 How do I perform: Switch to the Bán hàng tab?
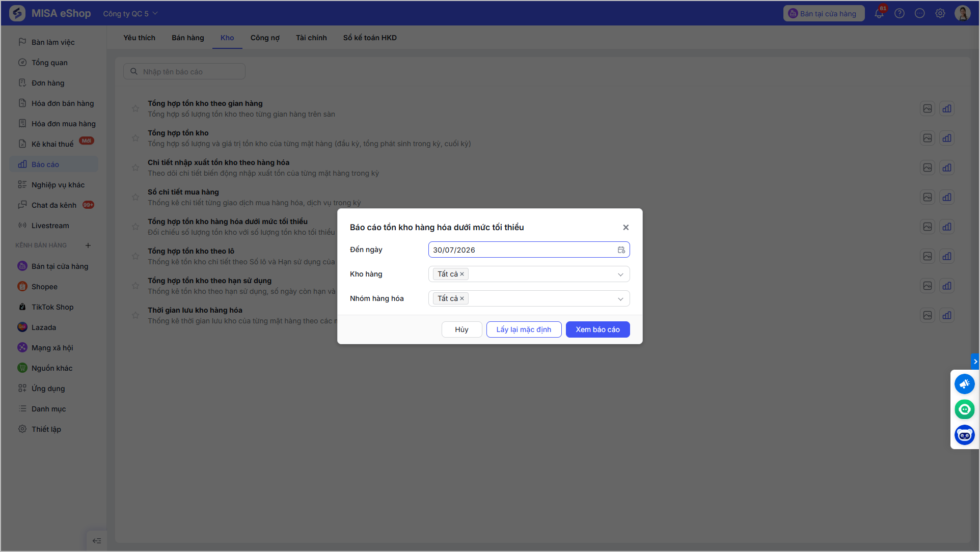click(188, 38)
